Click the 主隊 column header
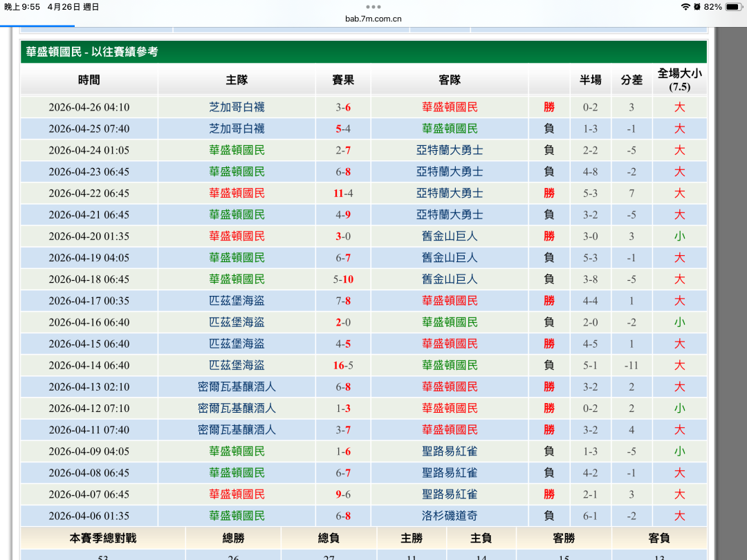 click(237, 80)
